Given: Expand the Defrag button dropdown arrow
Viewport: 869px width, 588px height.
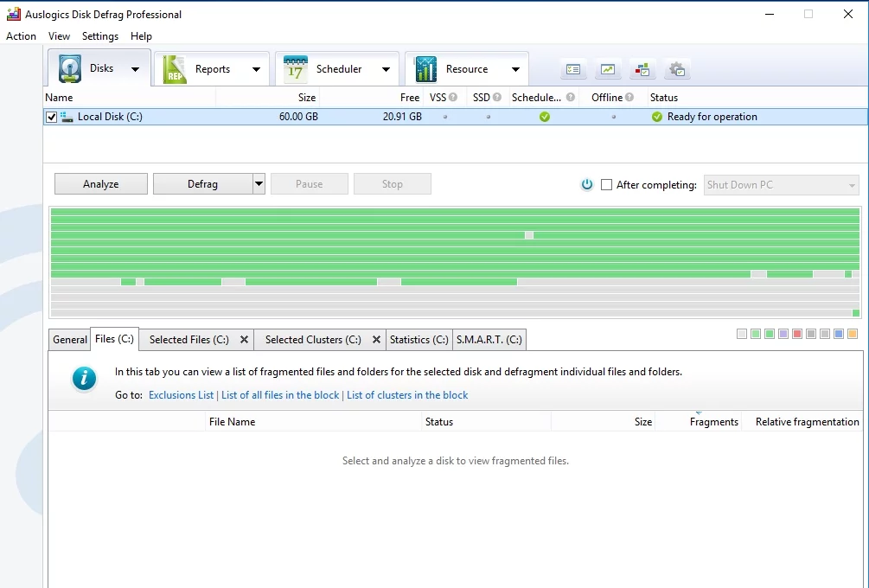Looking at the screenshot, I should 259,184.
